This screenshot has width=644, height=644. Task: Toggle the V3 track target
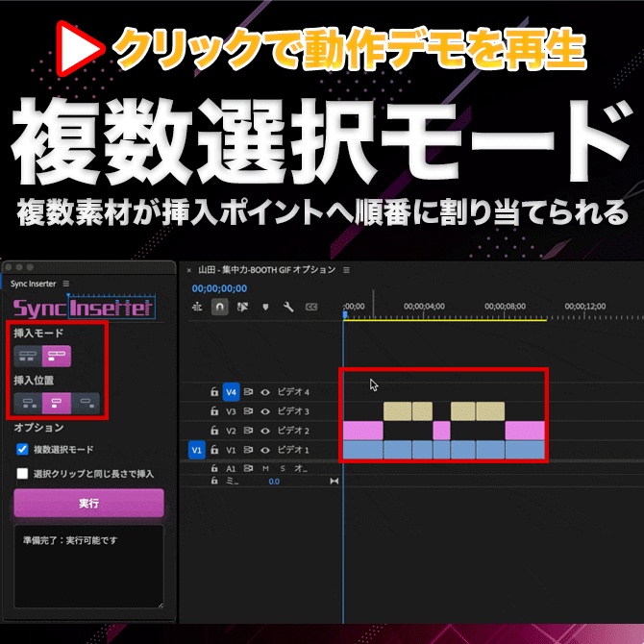[231, 411]
